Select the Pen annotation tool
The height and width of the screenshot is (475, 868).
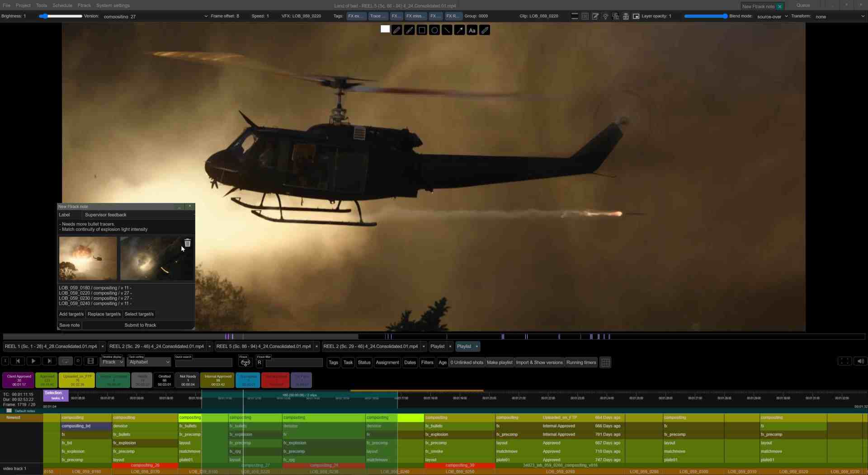pyautogui.click(x=396, y=30)
